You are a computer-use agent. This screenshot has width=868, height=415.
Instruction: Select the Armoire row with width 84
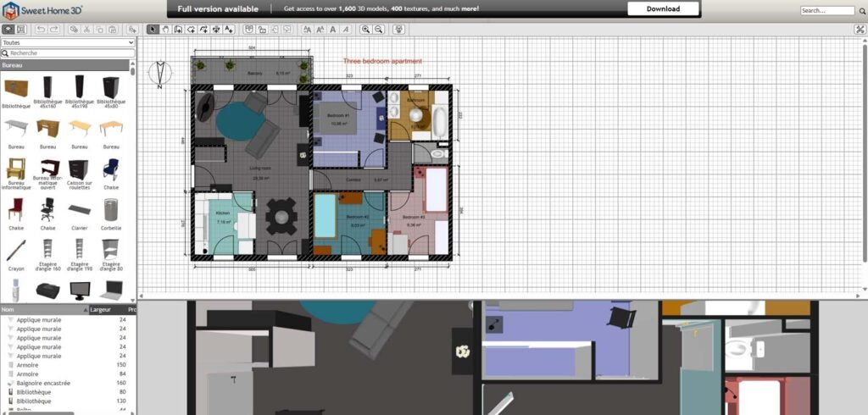pos(68,374)
